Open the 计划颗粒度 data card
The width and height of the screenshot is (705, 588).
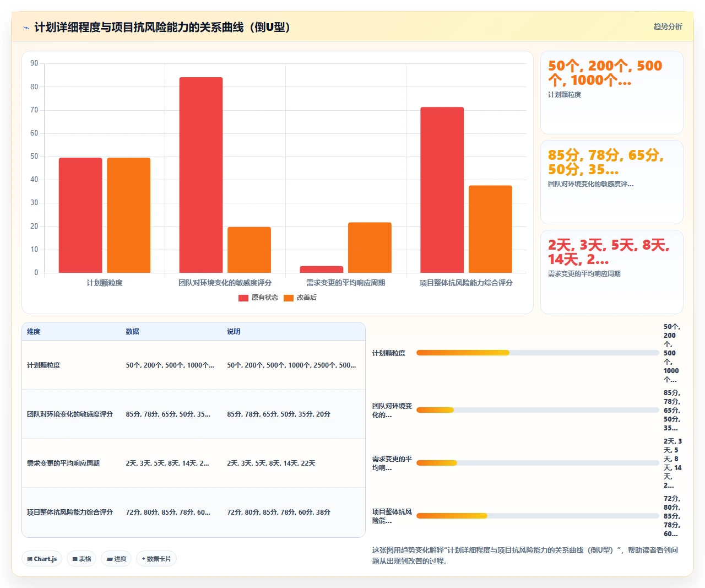coord(612,93)
